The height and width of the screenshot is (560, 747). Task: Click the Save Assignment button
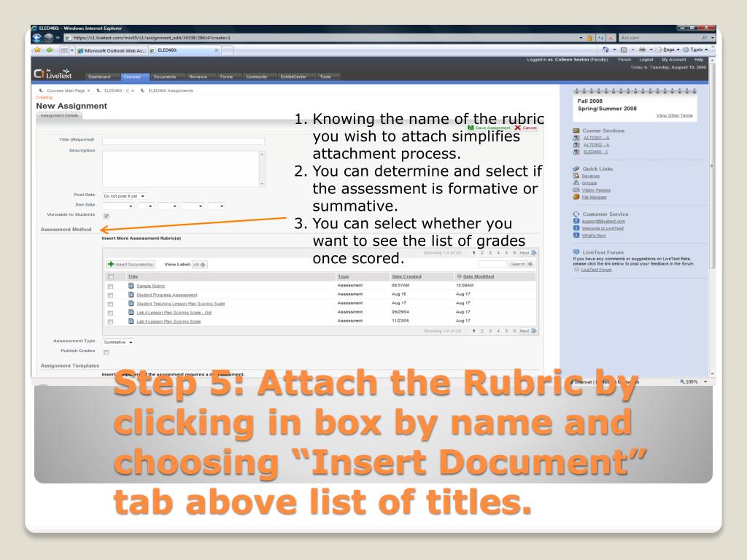(x=489, y=128)
